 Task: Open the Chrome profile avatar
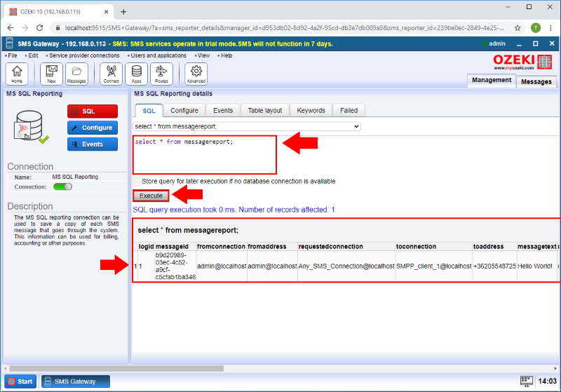[536, 28]
